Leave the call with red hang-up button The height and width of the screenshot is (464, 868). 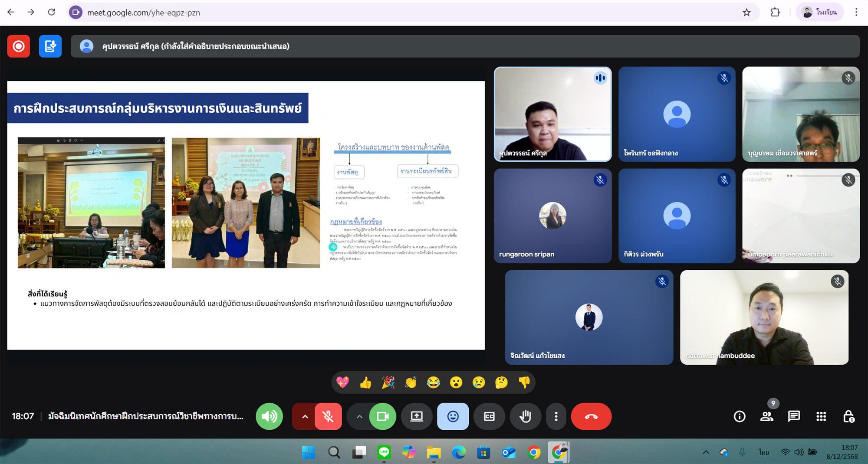(591, 416)
